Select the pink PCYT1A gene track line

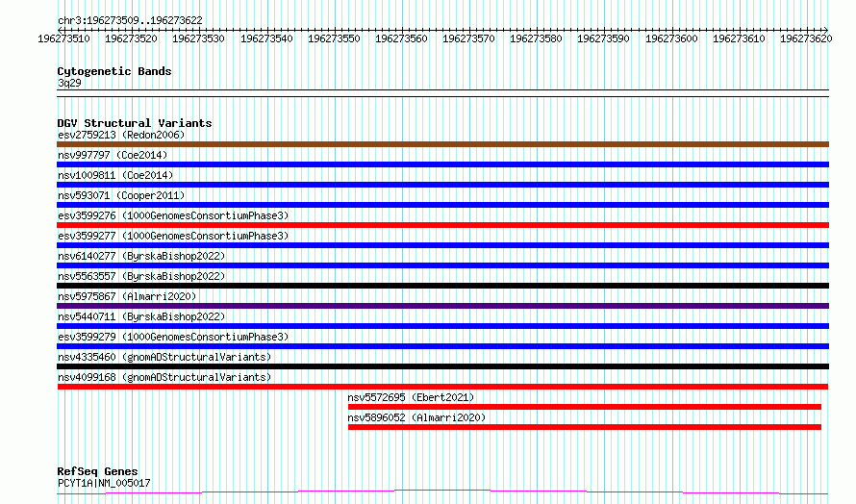[x=442, y=492]
